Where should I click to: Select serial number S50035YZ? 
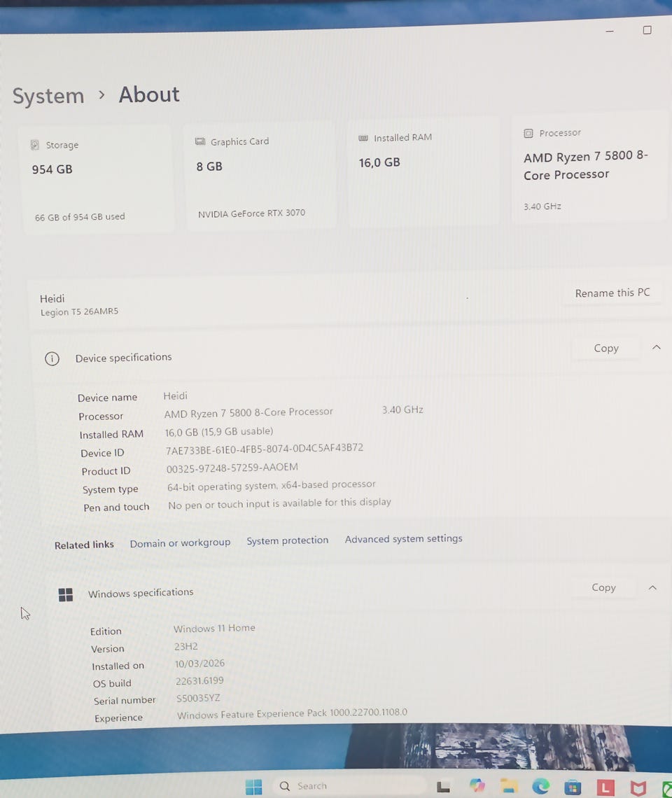pyautogui.click(x=198, y=699)
